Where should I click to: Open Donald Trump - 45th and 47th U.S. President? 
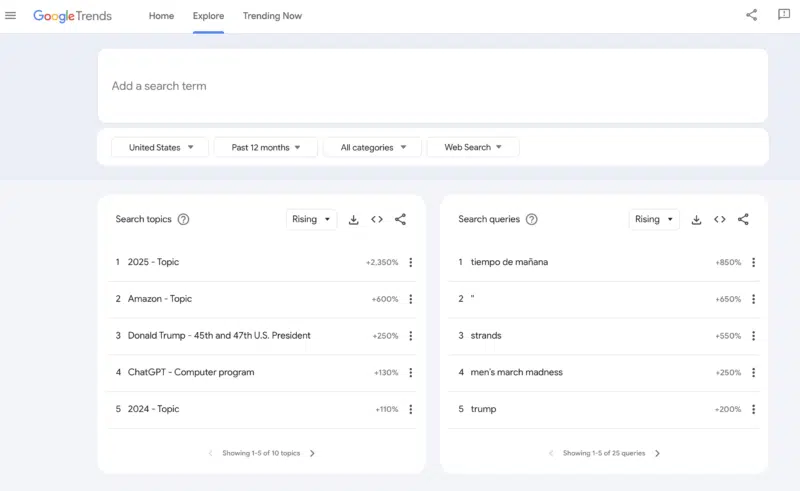point(219,336)
